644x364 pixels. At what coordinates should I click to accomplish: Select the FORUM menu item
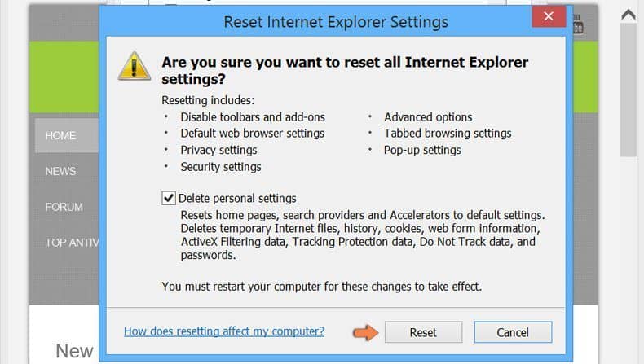[x=64, y=207]
